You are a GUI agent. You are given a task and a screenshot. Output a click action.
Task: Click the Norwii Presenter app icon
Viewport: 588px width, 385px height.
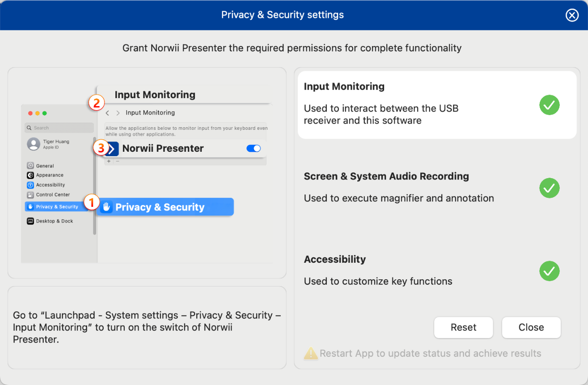click(x=112, y=149)
